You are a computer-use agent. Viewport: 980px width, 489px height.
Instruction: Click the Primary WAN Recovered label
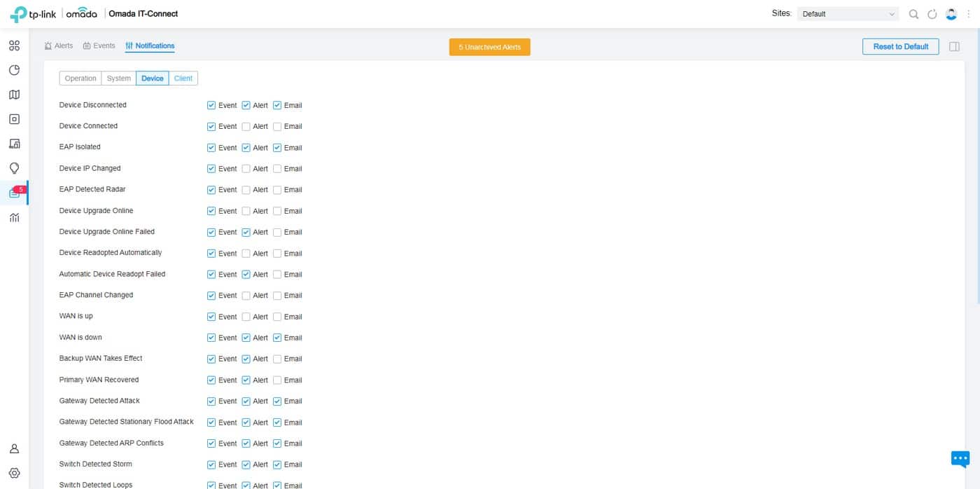[x=99, y=380]
